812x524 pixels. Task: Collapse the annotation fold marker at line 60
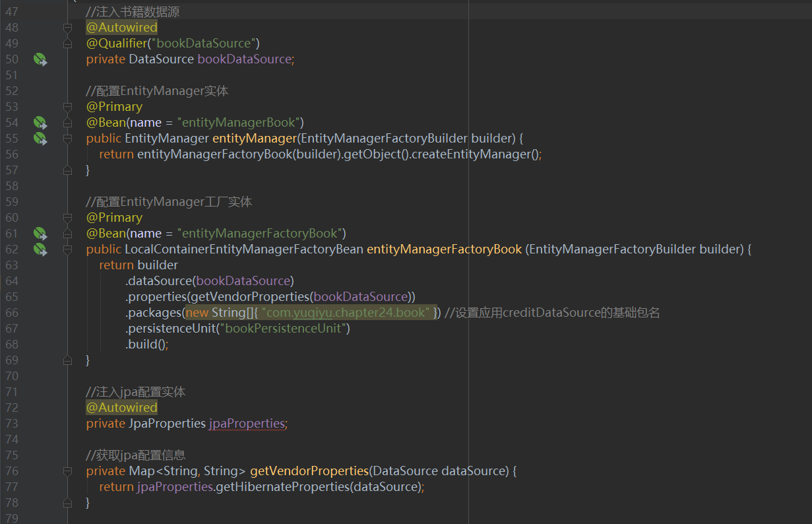(x=67, y=218)
